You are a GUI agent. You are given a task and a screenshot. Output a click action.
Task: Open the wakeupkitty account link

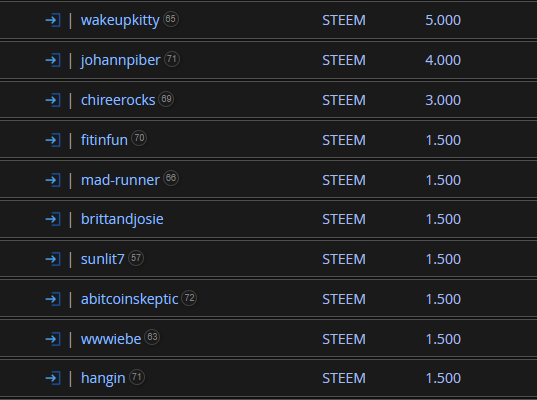click(120, 20)
